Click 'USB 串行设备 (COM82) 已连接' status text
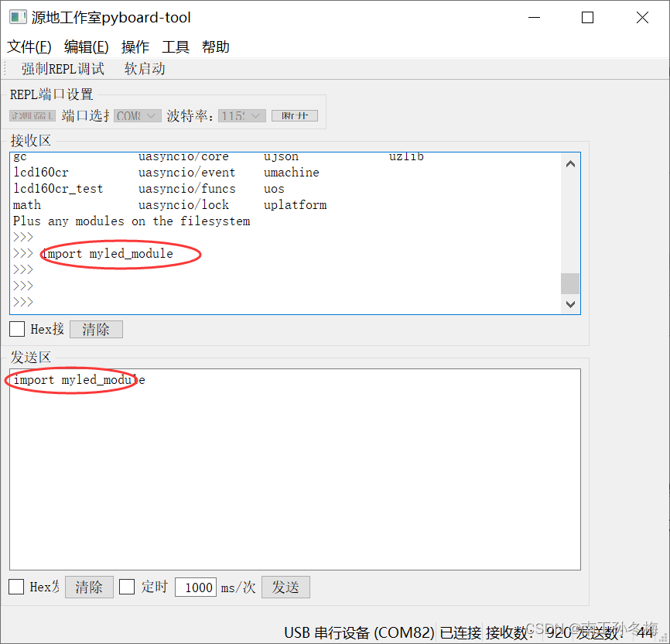670x644 pixels. pyautogui.click(x=382, y=632)
